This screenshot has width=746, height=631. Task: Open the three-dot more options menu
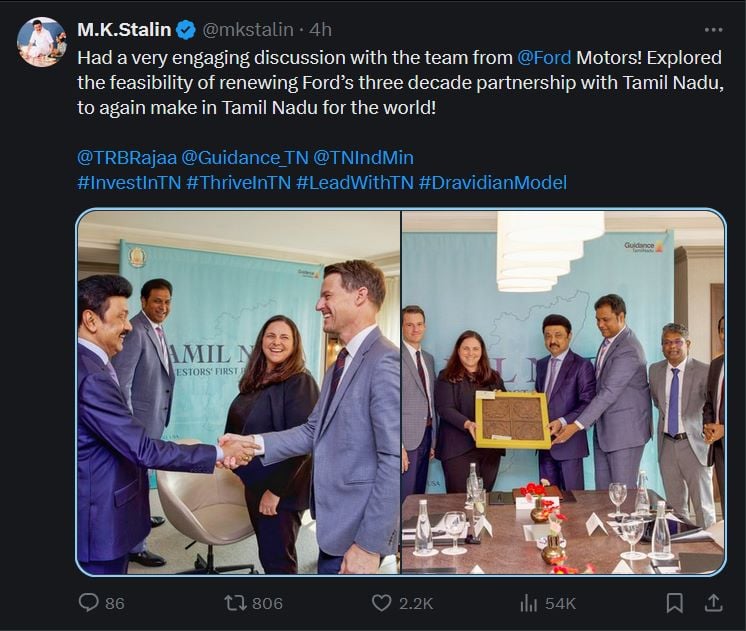(712, 30)
